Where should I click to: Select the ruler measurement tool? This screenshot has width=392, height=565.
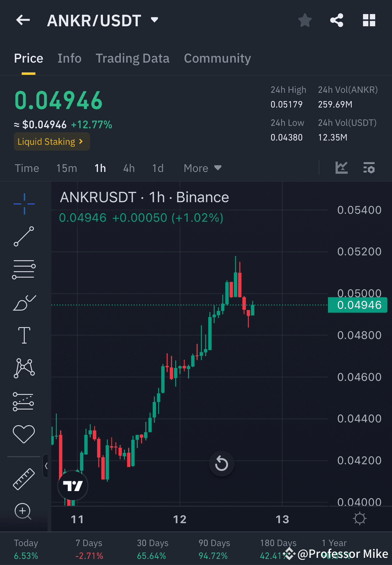pos(23,478)
